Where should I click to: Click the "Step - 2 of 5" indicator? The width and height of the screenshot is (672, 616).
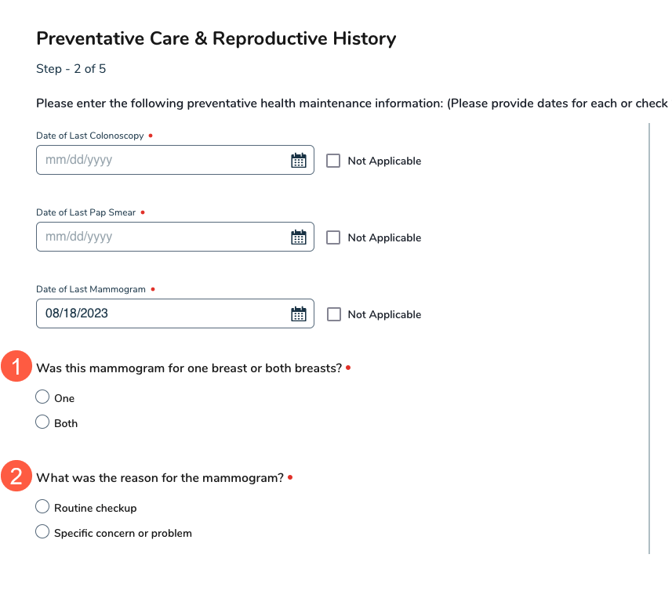point(71,69)
